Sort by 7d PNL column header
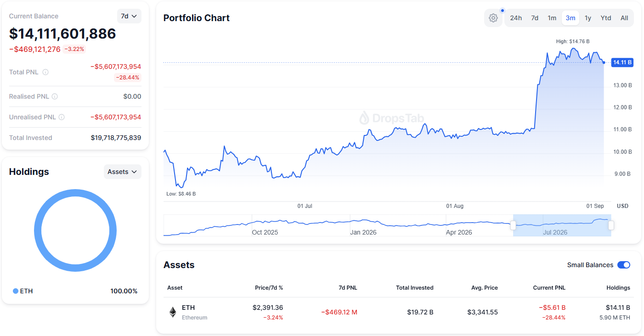This screenshot has width=644, height=336. pyautogui.click(x=348, y=288)
